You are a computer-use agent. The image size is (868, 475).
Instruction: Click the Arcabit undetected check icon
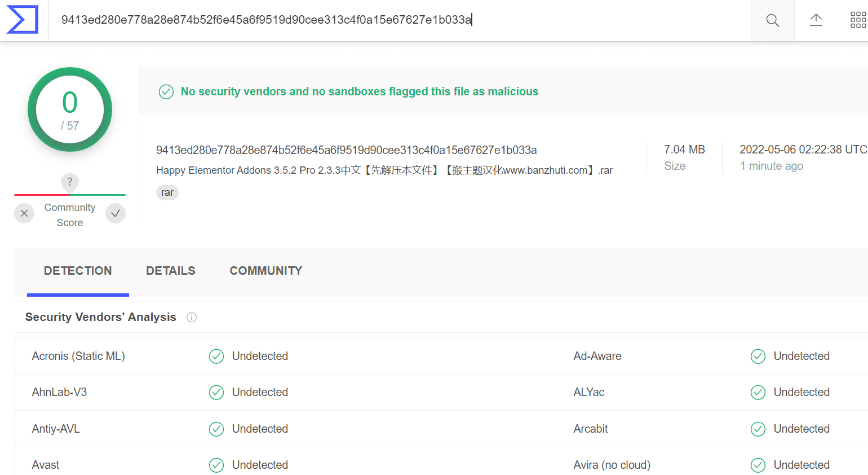click(x=758, y=429)
